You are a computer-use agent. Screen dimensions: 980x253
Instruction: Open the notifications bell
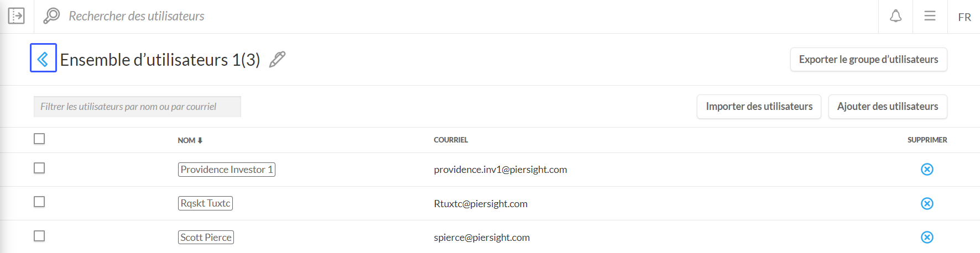coord(895,17)
